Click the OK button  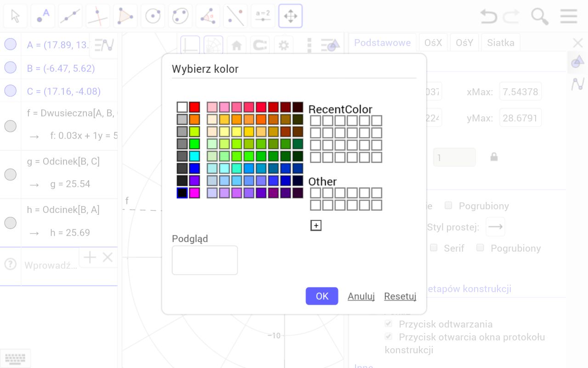pos(322,296)
